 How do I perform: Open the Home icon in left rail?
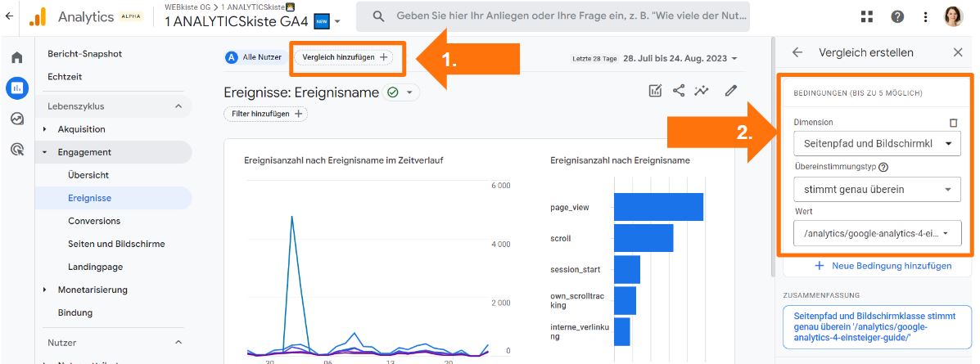pos(16,58)
